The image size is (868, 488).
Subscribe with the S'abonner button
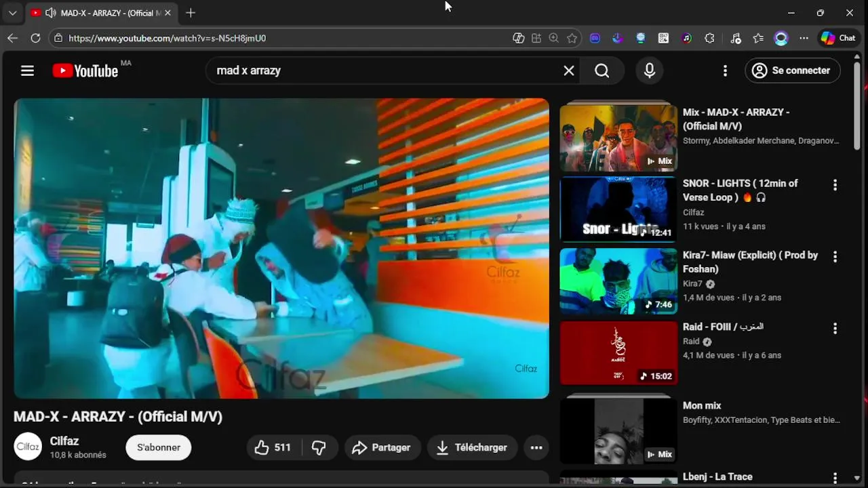coord(159,447)
